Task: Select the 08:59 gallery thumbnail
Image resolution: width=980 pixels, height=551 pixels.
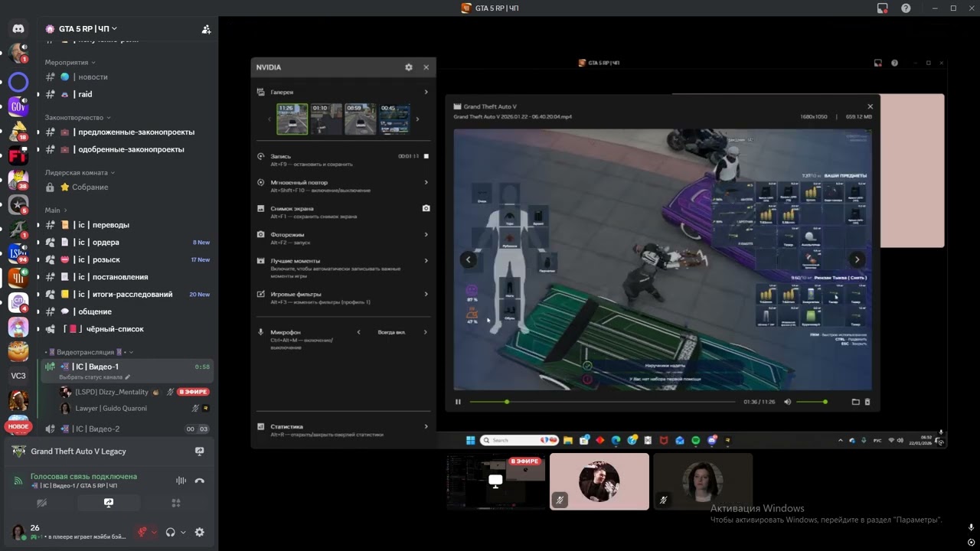Action: click(360, 119)
